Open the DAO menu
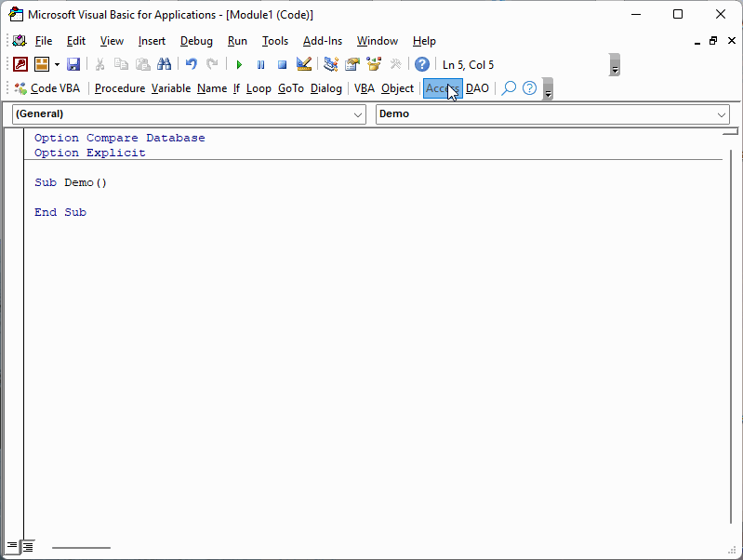Screen dimensions: 743x560 [x=477, y=88]
